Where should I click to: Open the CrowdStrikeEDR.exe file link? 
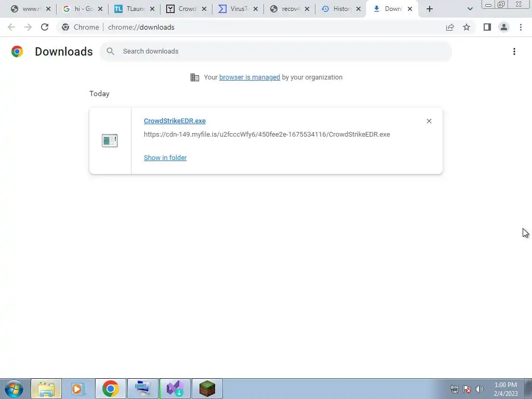coord(175,121)
